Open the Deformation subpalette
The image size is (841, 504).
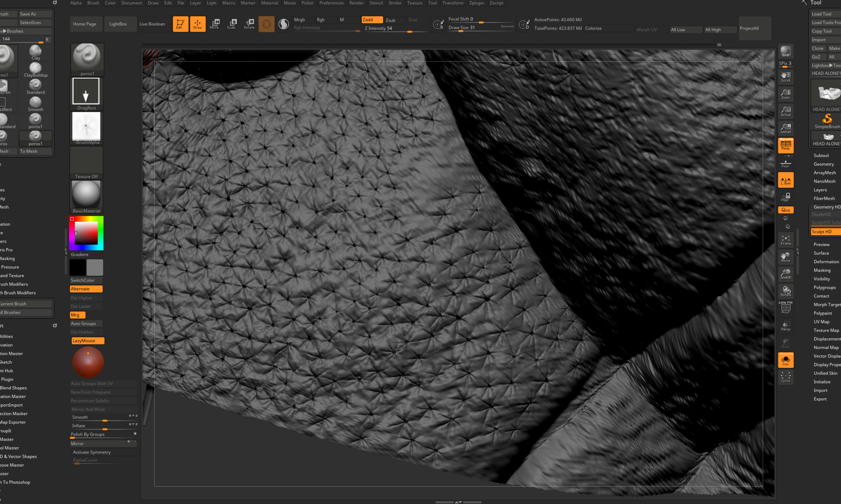click(826, 261)
